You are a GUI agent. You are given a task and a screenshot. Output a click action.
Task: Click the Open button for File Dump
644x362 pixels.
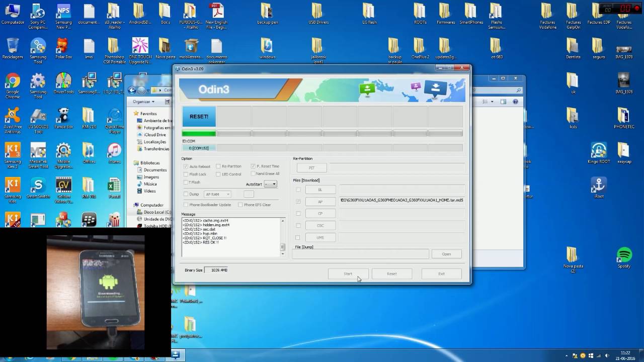(446, 254)
